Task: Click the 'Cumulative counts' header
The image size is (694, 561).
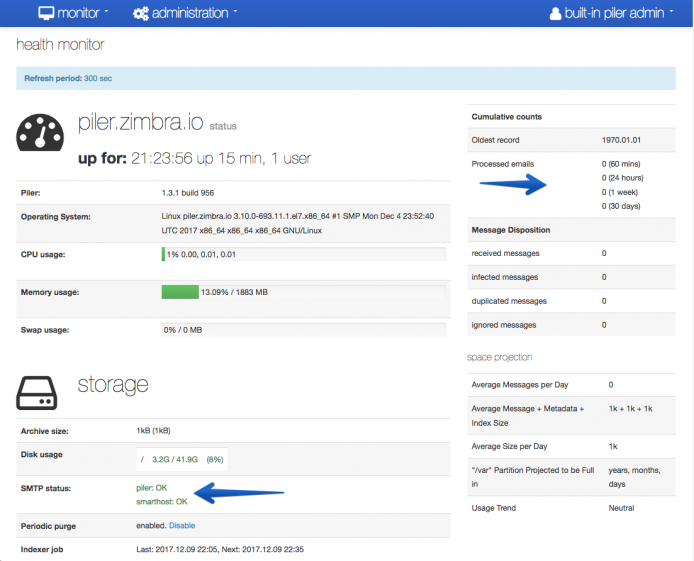Action: click(506, 117)
